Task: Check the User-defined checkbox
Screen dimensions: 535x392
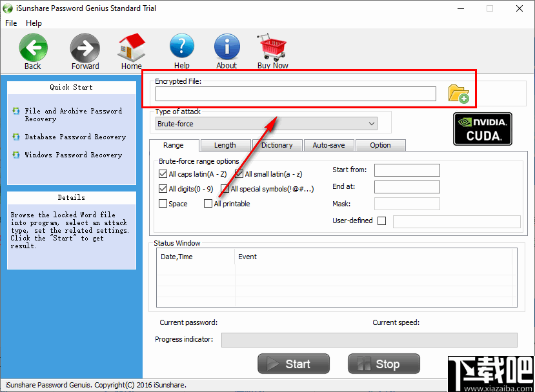Action: (382, 221)
